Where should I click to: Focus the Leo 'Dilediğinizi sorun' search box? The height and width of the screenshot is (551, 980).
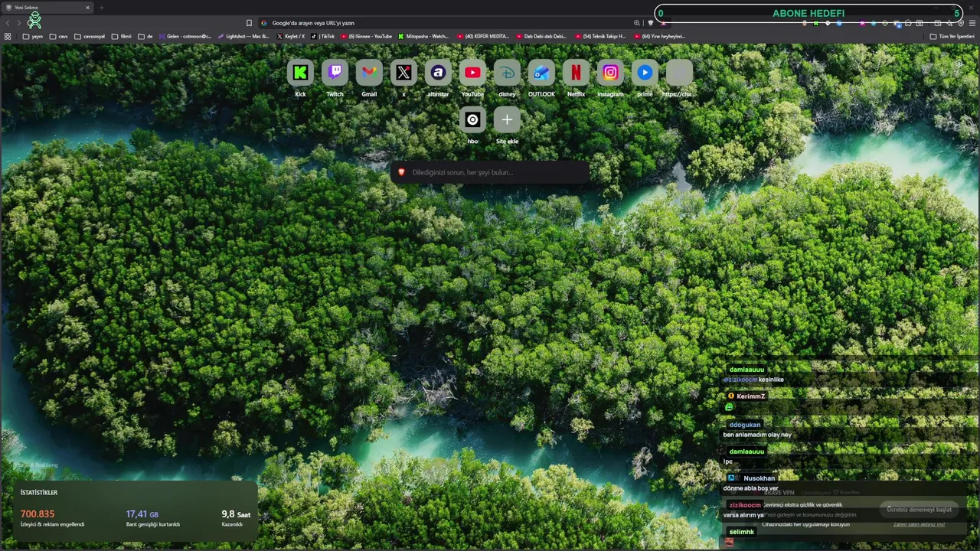point(490,172)
